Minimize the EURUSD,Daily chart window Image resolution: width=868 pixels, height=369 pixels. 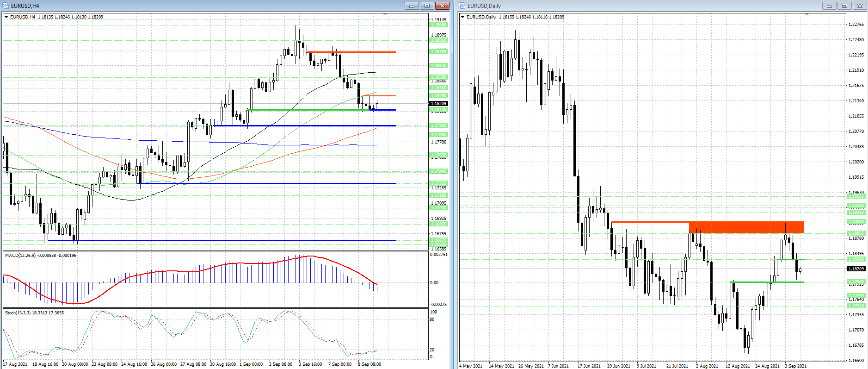point(829,6)
